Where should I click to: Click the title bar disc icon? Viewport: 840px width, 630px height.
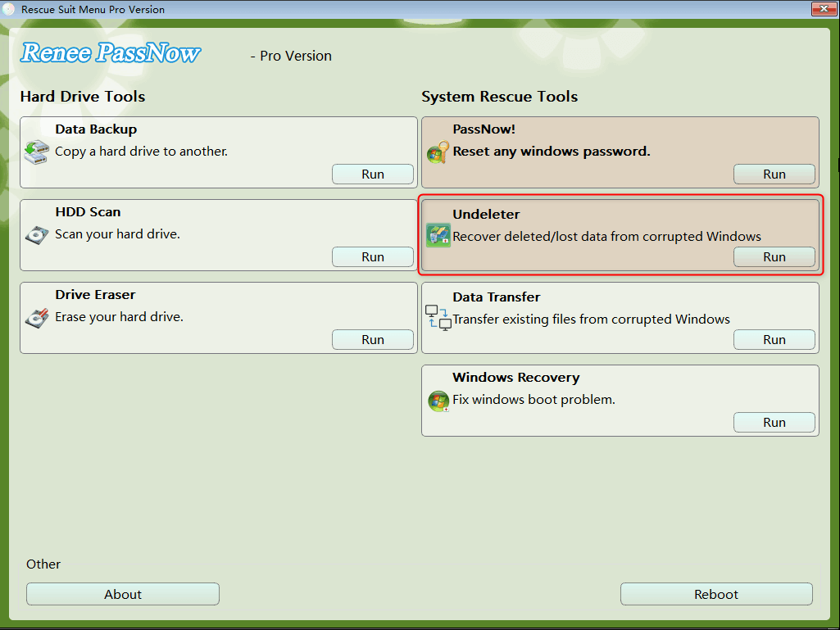(8, 9)
